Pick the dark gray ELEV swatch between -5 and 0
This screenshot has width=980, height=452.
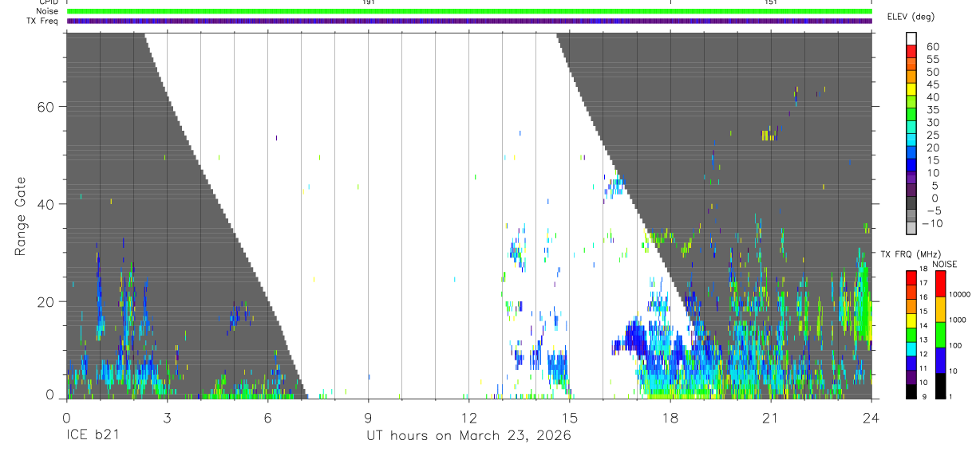(911, 202)
